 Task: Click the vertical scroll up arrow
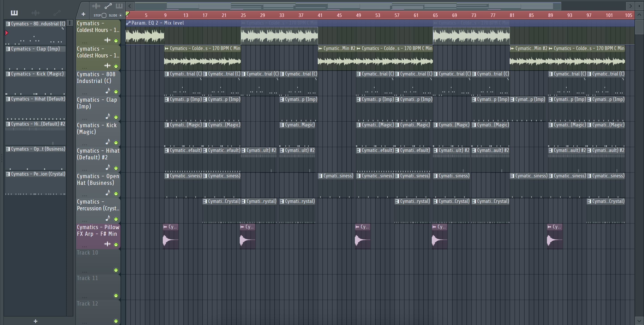point(639,15)
